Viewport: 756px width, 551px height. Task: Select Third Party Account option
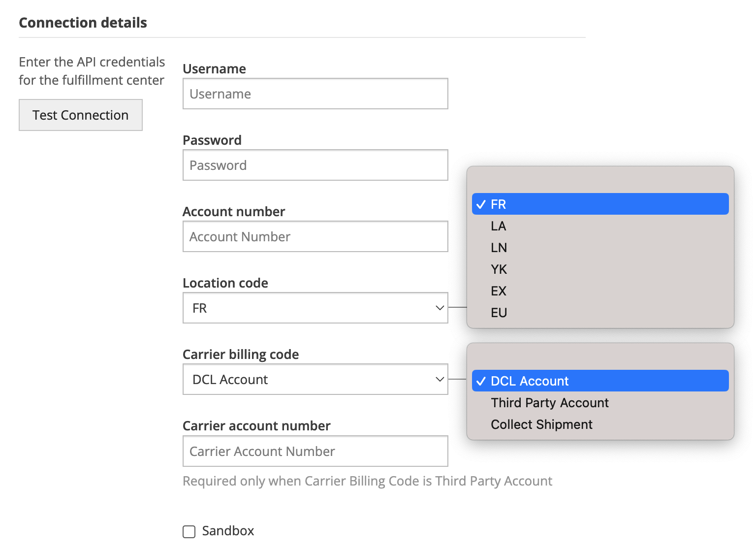click(x=549, y=403)
